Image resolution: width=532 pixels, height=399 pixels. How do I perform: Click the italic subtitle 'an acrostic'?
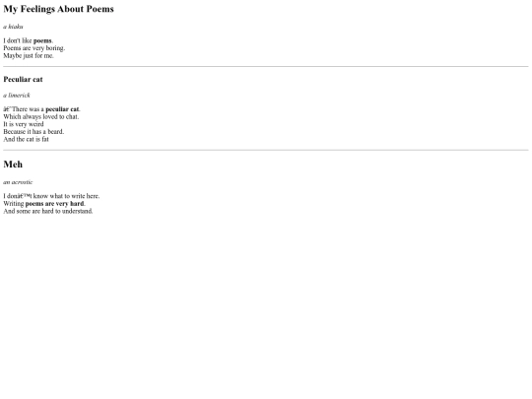18,182
